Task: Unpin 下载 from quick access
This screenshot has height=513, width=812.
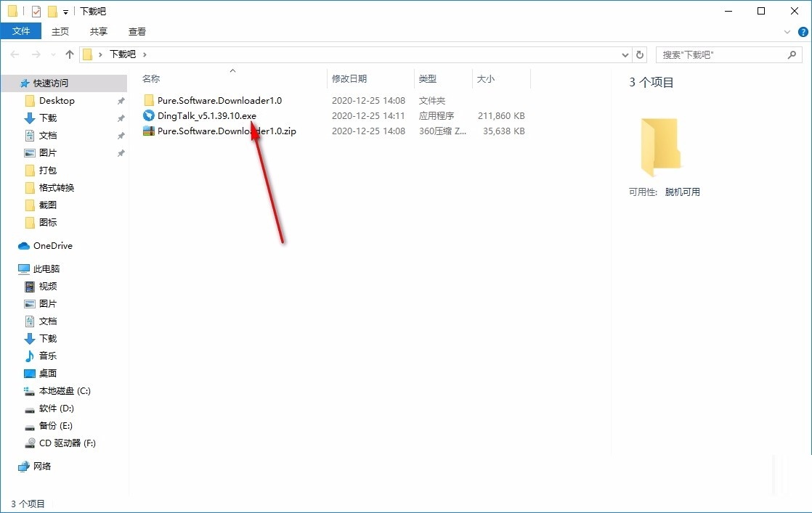Action: pos(121,118)
